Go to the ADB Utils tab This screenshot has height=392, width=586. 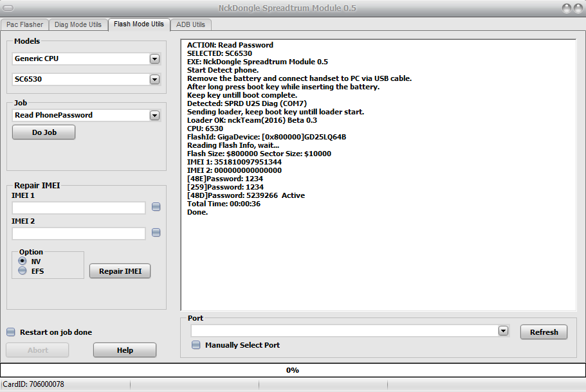click(x=190, y=24)
